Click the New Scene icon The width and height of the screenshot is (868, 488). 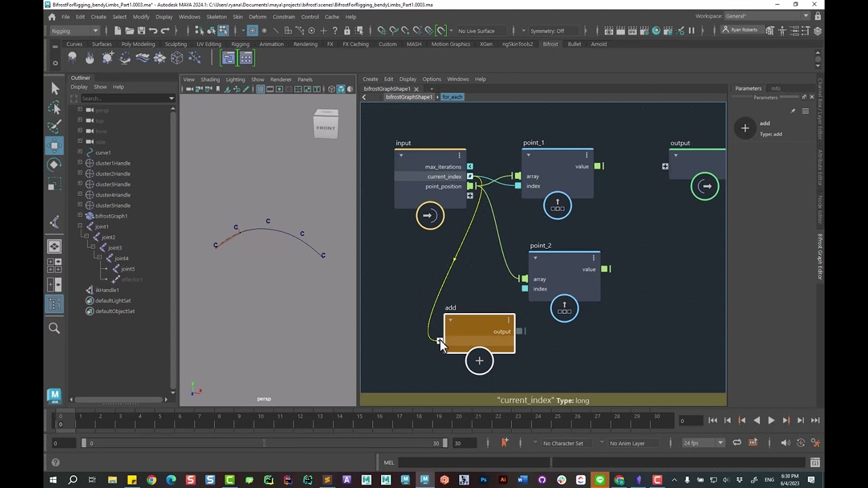point(117,30)
